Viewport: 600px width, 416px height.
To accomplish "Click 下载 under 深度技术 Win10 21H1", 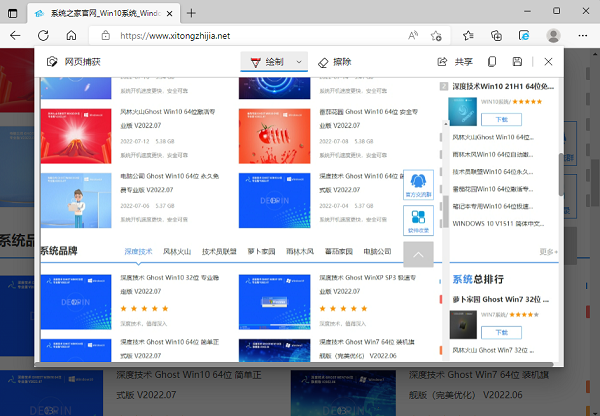I will click(x=474, y=119).
